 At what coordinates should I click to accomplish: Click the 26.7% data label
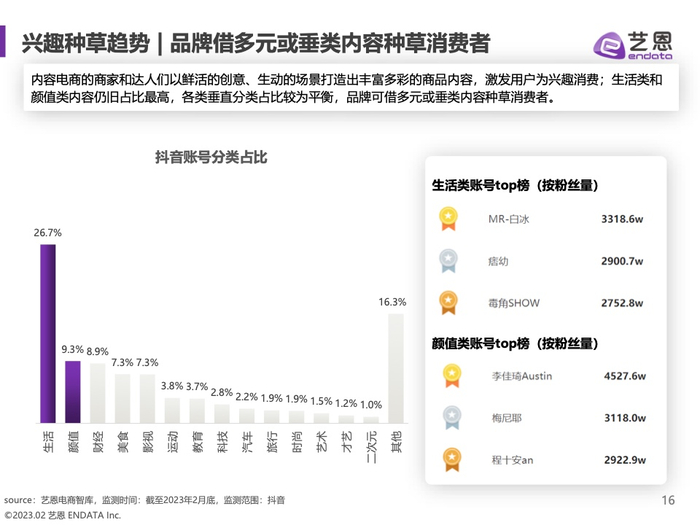48,233
